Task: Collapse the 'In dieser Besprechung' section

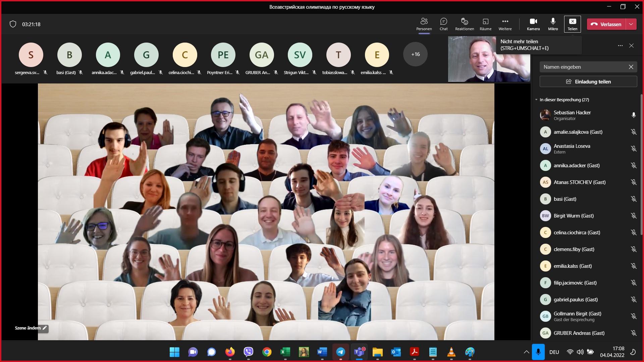Action: point(536,100)
